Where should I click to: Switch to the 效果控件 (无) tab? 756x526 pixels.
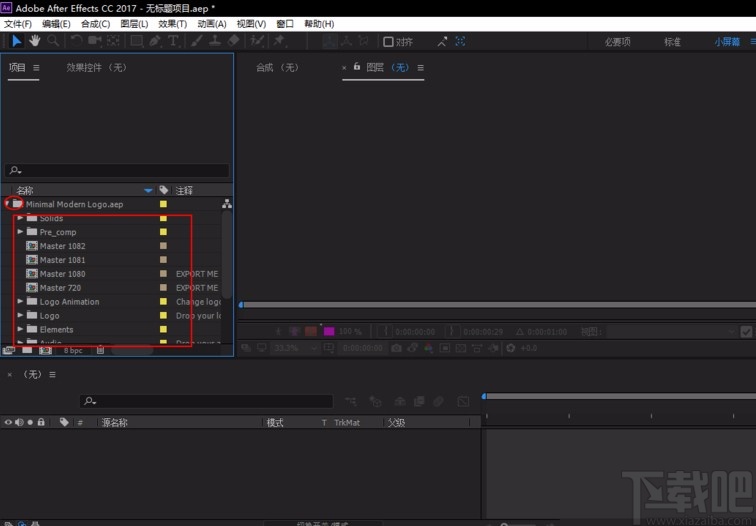click(x=96, y=67)
